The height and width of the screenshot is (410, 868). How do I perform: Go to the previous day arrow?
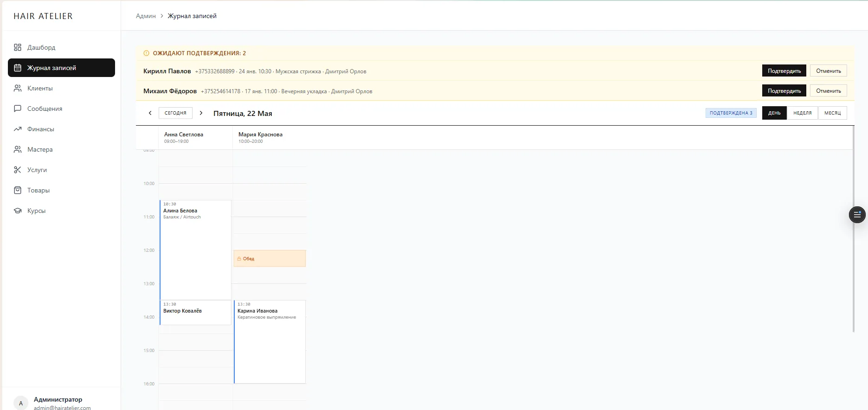click(150, 113)
